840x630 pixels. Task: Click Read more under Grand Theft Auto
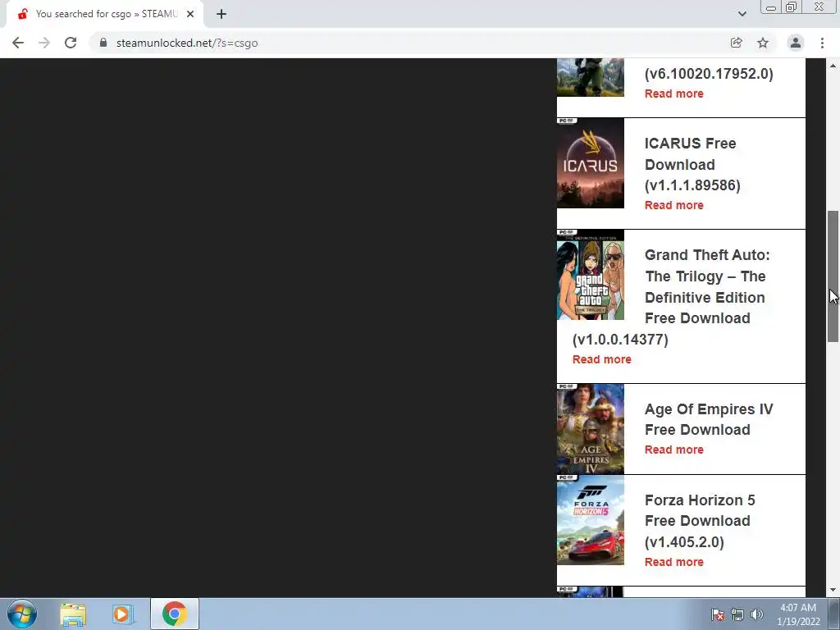coord(601,359)
